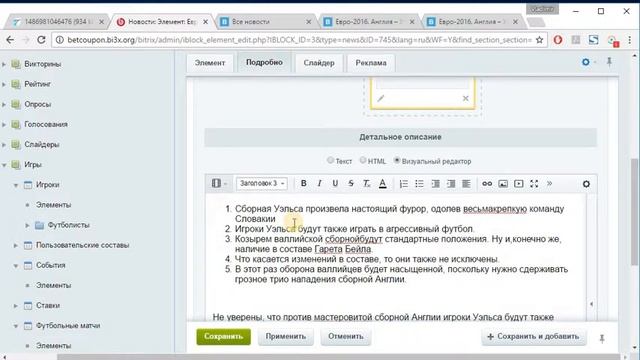Insert a hyperlink
Screen dimensions: 640x360
click(487, 184)
